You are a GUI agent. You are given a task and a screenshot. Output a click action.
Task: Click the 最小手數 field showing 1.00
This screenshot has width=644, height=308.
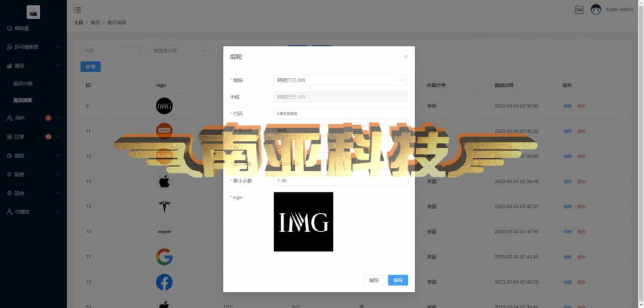pos(341,180)
